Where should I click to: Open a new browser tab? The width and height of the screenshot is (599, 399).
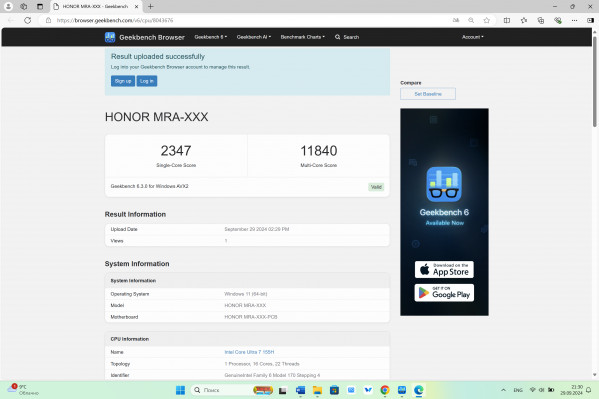pos(151,6)
